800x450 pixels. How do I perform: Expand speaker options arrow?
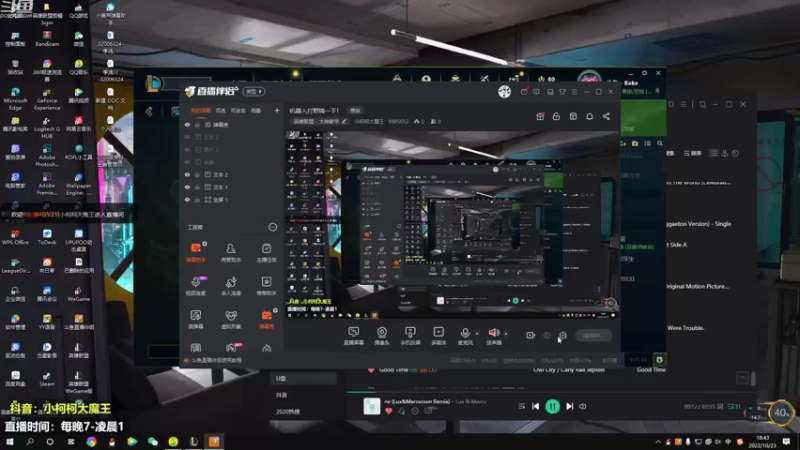point(506,334)
